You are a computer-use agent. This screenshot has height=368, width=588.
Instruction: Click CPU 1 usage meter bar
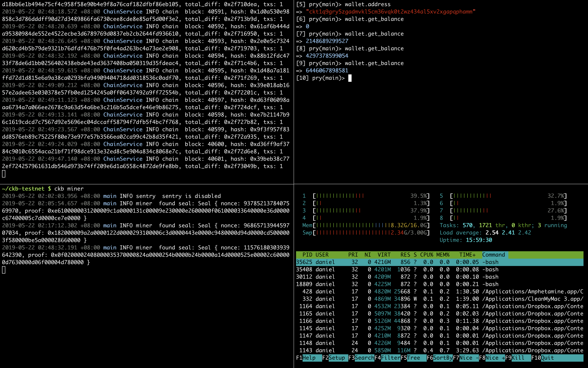[x=371, y=196]
